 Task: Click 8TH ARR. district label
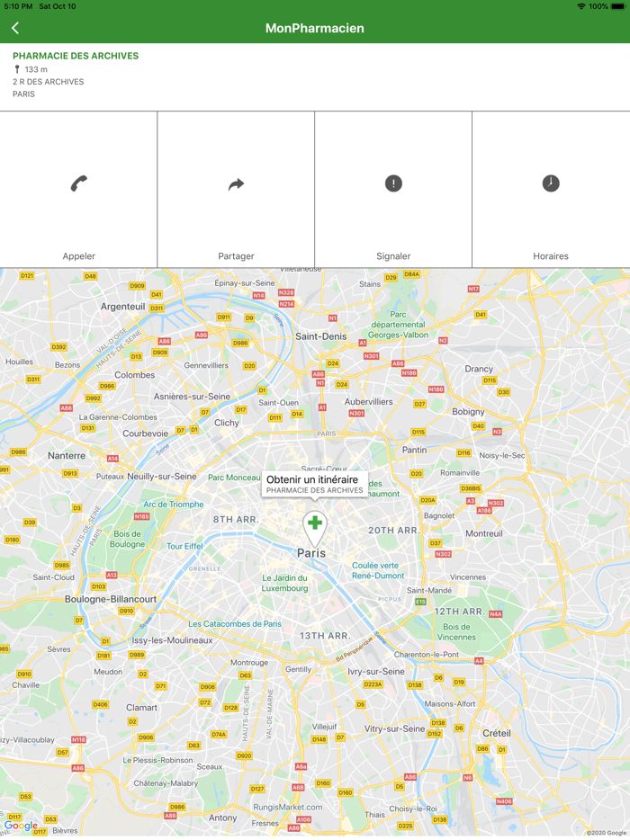(236, 519)
